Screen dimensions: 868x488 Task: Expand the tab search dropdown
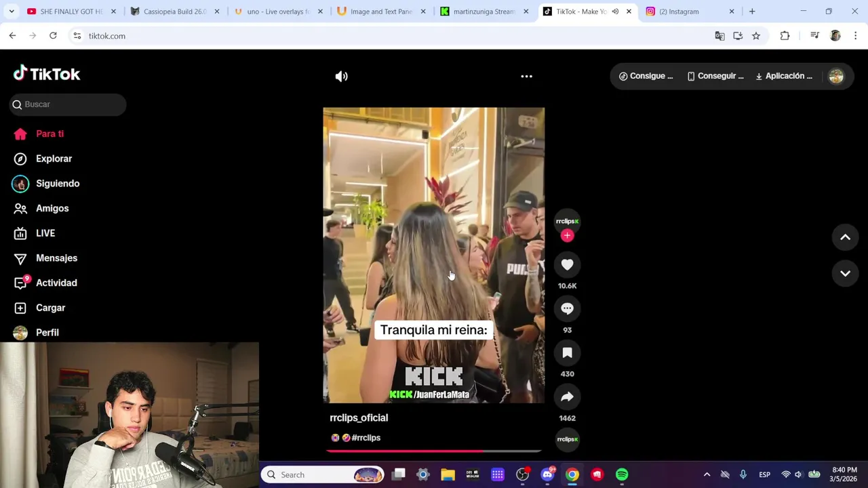click(12, 12)
